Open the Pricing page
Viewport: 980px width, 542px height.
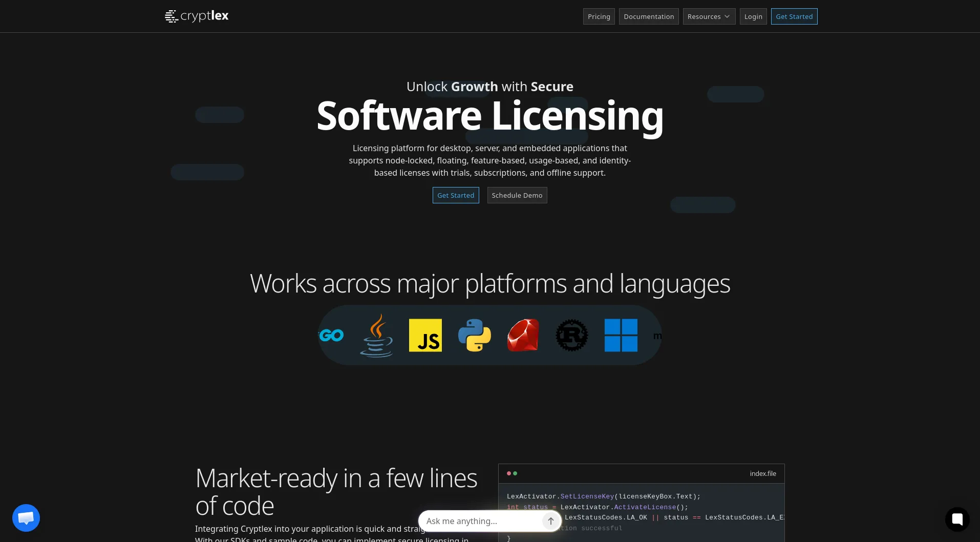599,16
